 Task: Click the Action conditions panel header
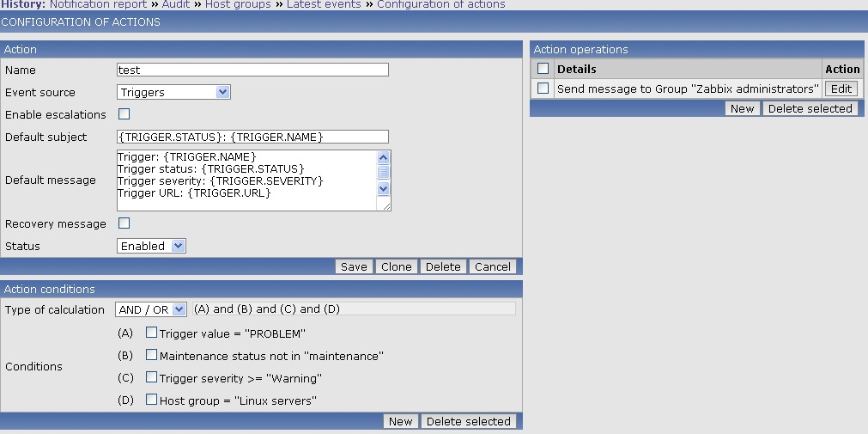261,289
